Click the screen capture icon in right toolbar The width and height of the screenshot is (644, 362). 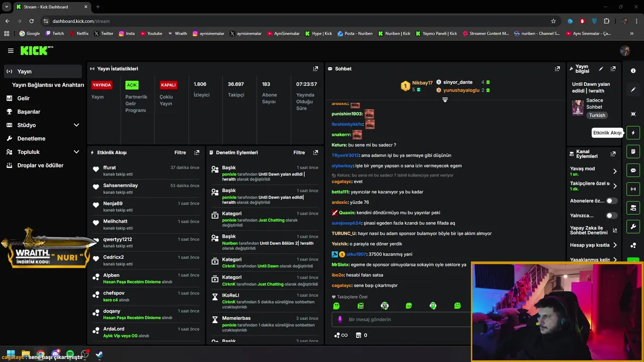633,114
